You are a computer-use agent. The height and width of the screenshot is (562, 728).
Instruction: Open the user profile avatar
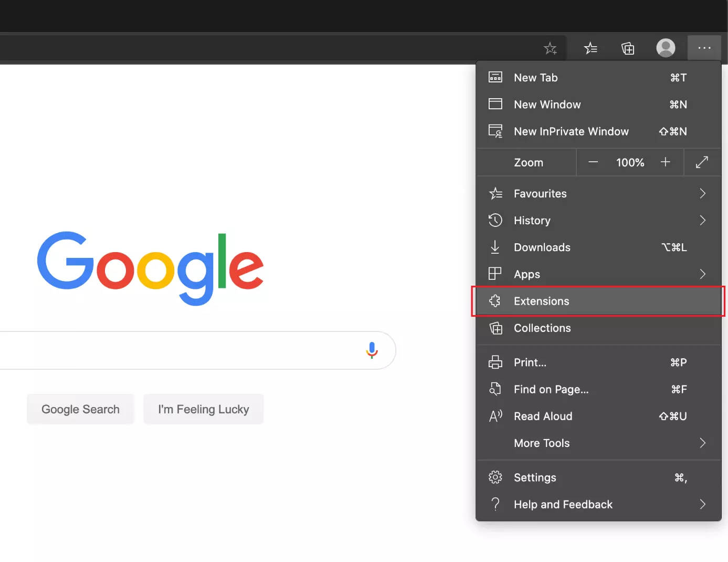point(666,48)
